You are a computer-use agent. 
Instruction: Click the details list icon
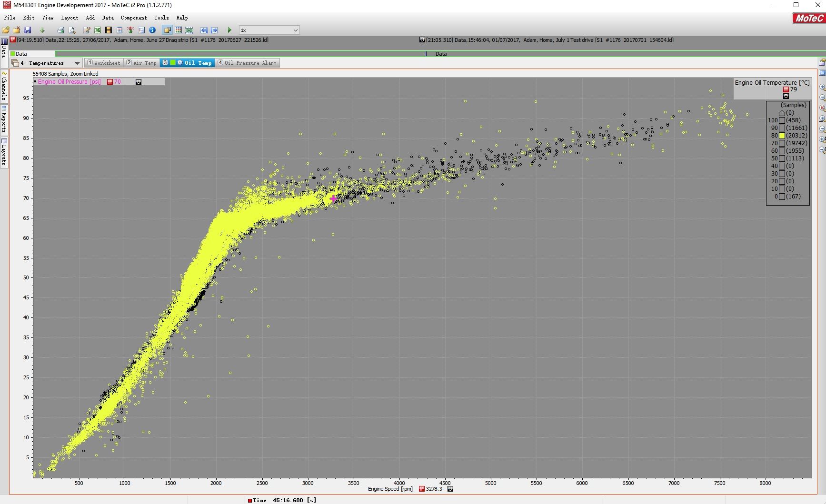[141, 30]
